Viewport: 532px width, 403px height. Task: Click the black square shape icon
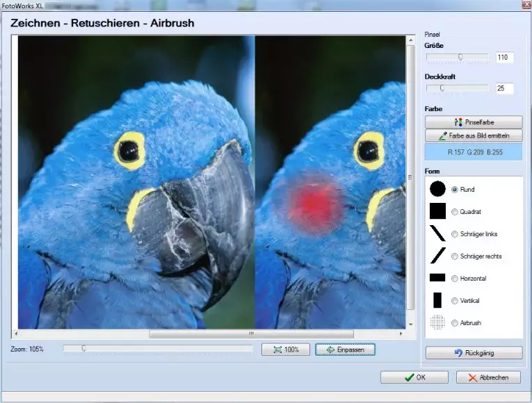(x=437, y=211)
